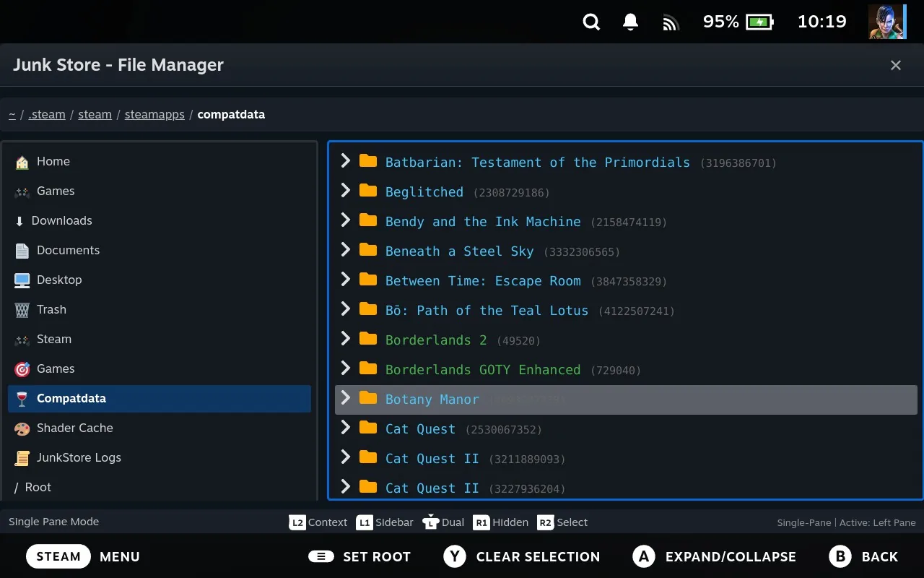Click the folder icon for Beglitched
924x578 pixels.
[368, 191]
